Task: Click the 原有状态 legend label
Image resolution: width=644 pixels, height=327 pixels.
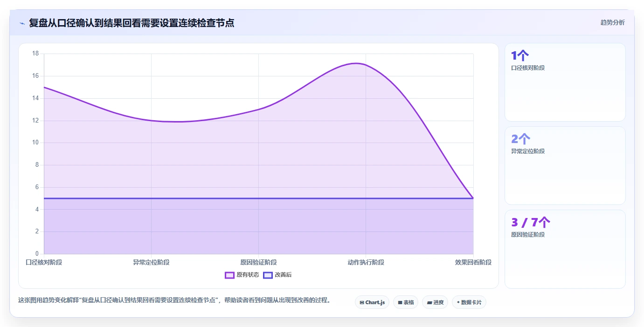Action: pos(248,275)
